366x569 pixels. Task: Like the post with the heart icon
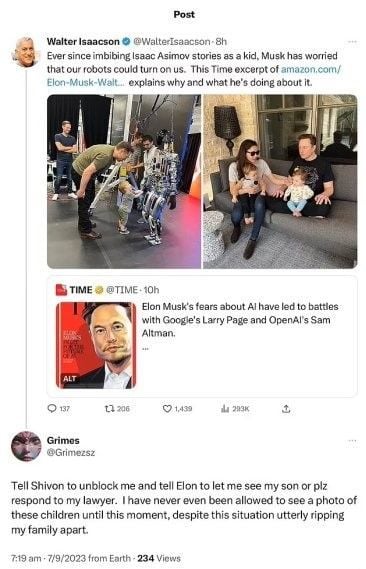[x=166, y=409]
